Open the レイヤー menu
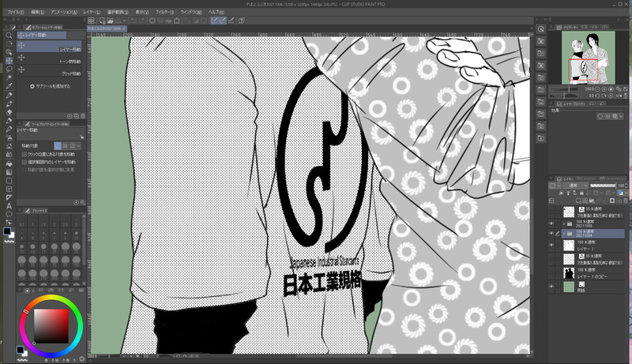This screenshot has height=364, width=632. (x=92, y=12)
